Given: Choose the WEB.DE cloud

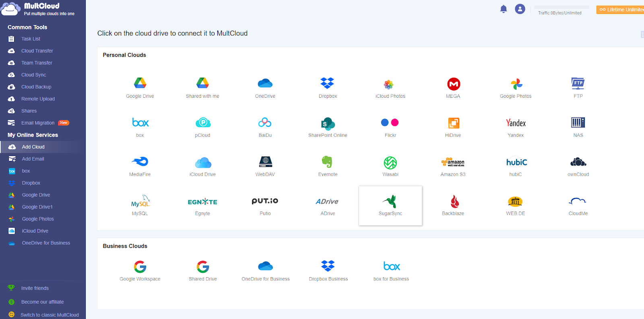Looking at the screenshot, I should pyautogui.click(x=515, y=201).
